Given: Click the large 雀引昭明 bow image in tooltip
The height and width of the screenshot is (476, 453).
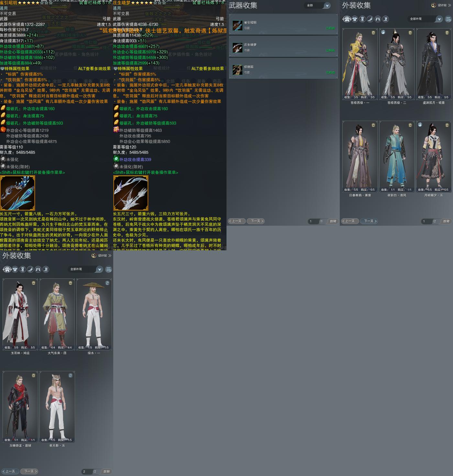Looking at the screenshot, I should click(17, 193).
